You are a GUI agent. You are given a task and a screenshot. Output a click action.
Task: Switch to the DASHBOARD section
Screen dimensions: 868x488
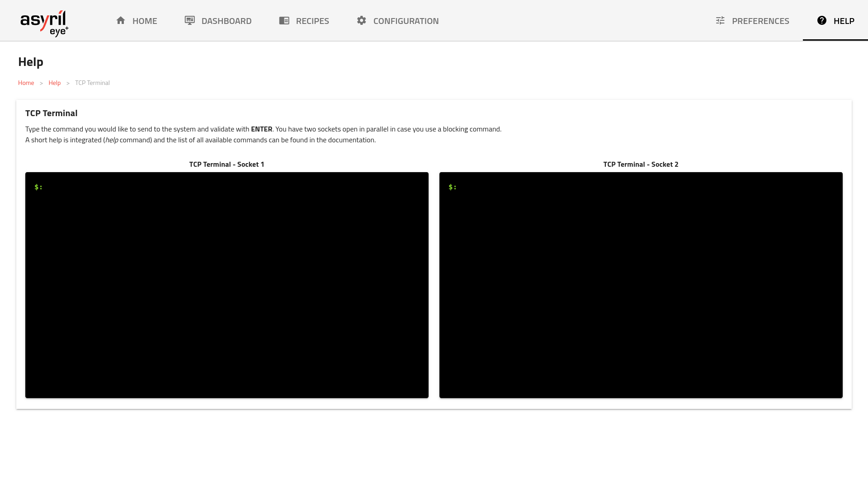227,21
